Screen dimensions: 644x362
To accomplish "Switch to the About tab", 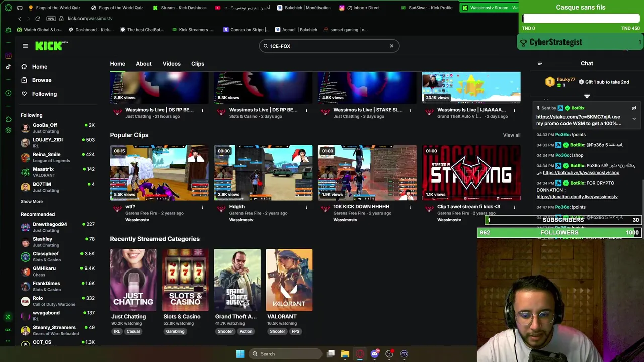I will [x=143, y=64].
